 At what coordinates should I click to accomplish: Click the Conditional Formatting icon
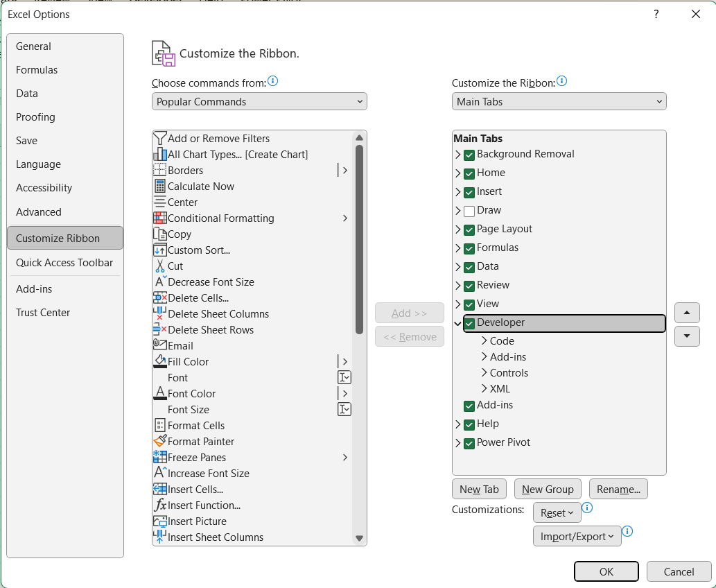pos(160,218)
